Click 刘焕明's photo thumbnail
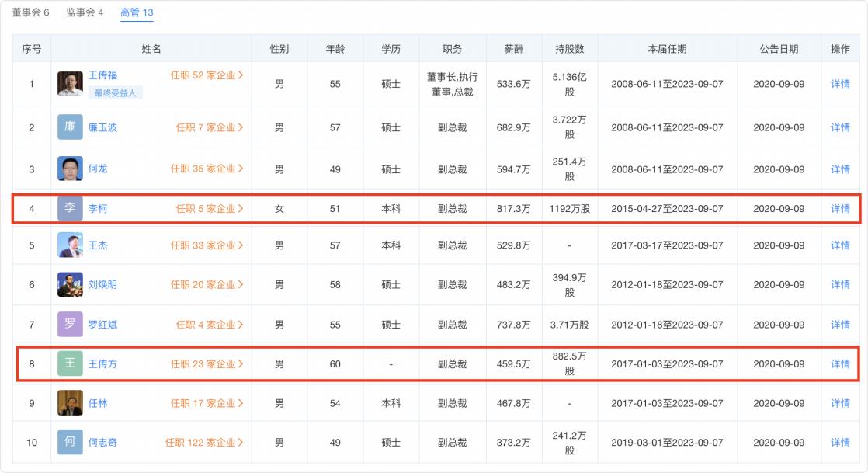Screen dimensions: 868x473 click(x=71, y=285)
